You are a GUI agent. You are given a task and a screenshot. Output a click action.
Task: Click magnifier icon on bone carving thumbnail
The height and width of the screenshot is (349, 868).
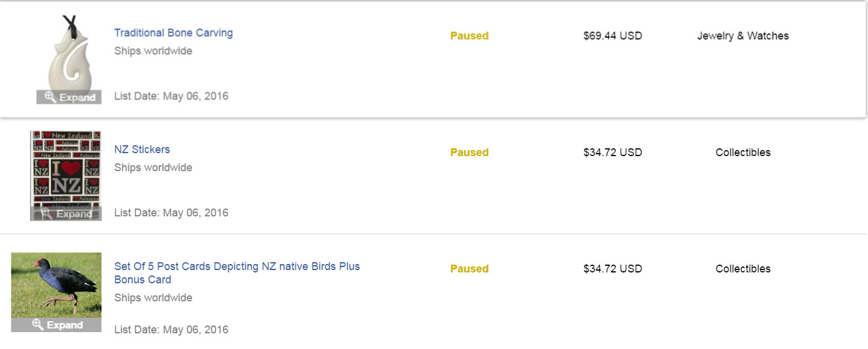click(51, 97)
